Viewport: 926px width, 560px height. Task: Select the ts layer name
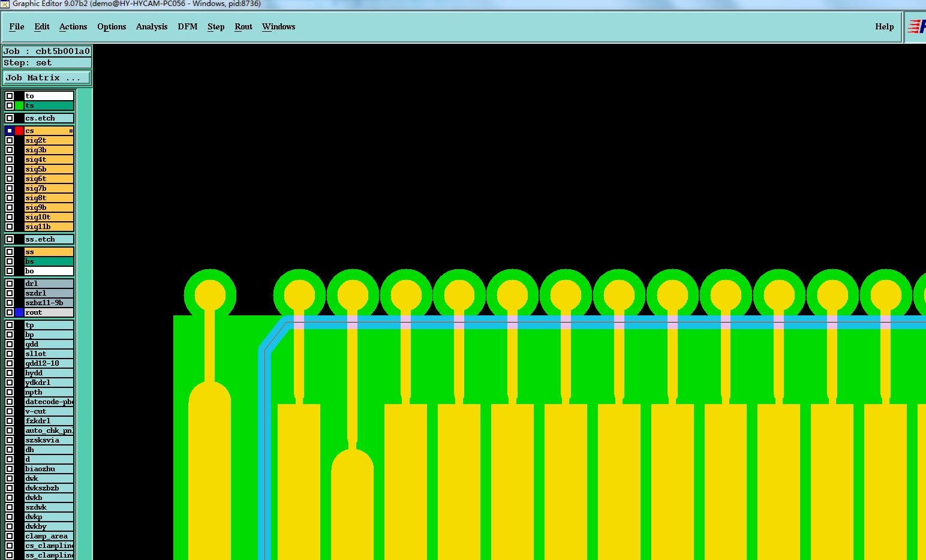point(49,106)
